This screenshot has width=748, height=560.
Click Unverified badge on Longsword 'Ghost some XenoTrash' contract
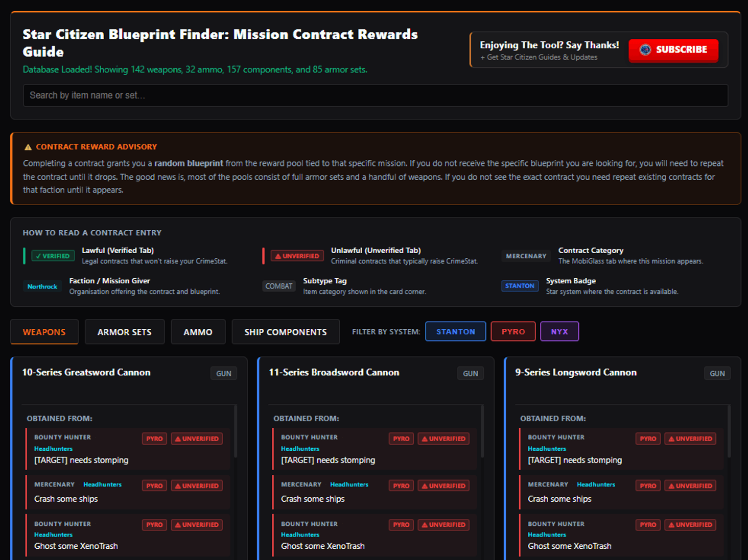(x=690, y=525)
